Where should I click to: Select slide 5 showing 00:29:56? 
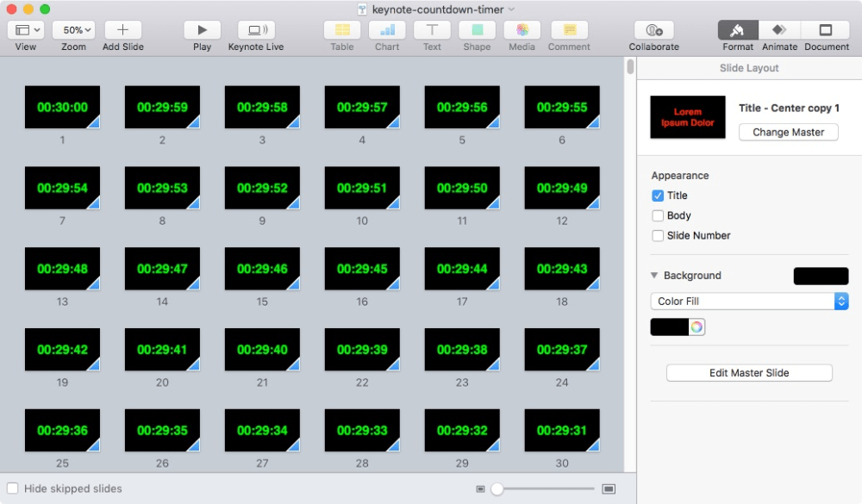pos(462,107)
